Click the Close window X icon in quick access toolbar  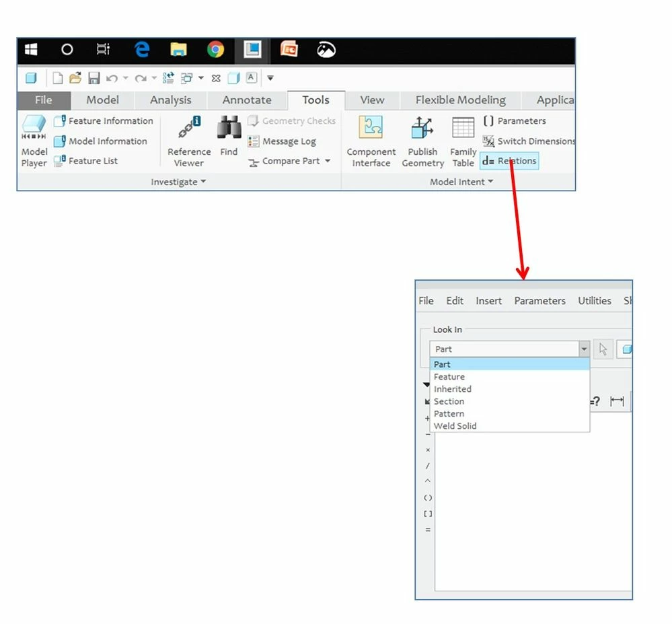(216, 79)
